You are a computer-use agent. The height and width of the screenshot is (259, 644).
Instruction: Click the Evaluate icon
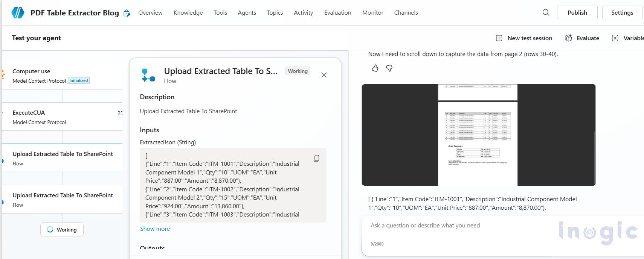click(569, 38)
